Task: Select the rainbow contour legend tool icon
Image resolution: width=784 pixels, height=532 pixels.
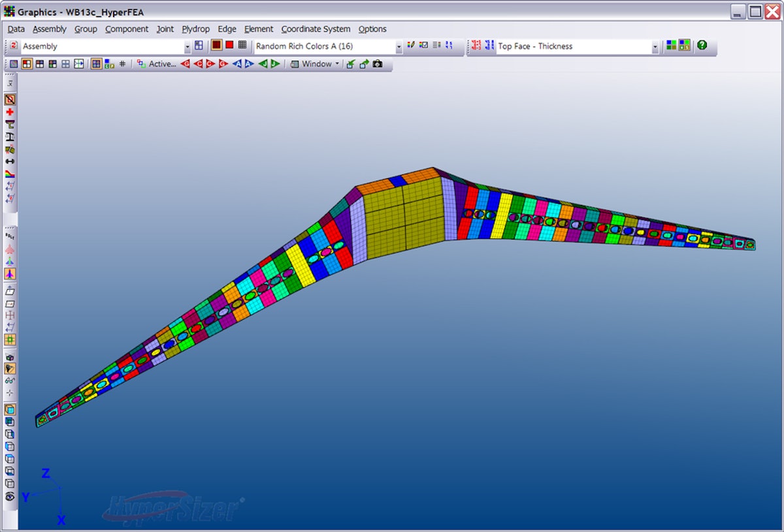Action: (9, 173)
